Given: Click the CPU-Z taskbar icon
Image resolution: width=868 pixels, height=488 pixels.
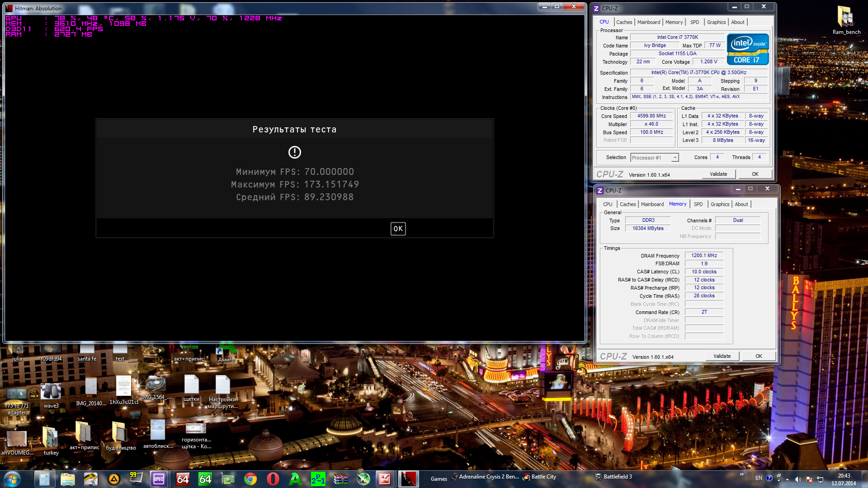Looking at the screenshot, I should (x=159, y=479).
